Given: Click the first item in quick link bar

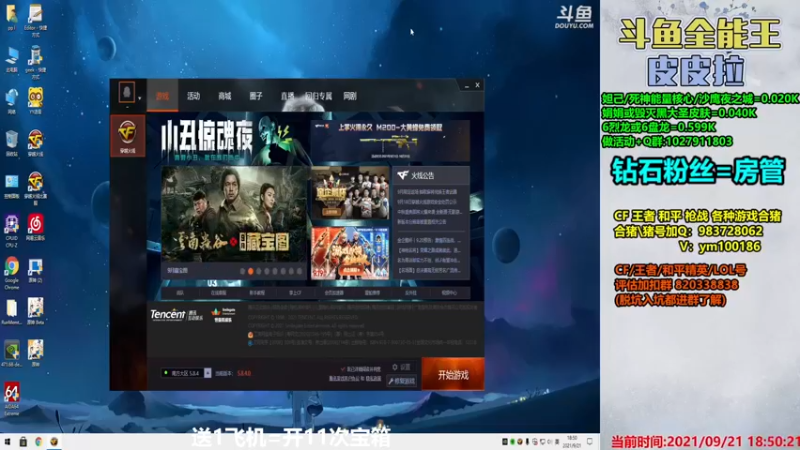Looking at the screenshot, I should (180, 293).
